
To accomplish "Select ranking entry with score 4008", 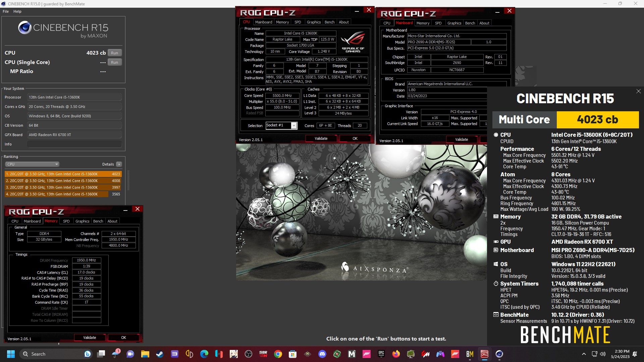I will point(63,181).
